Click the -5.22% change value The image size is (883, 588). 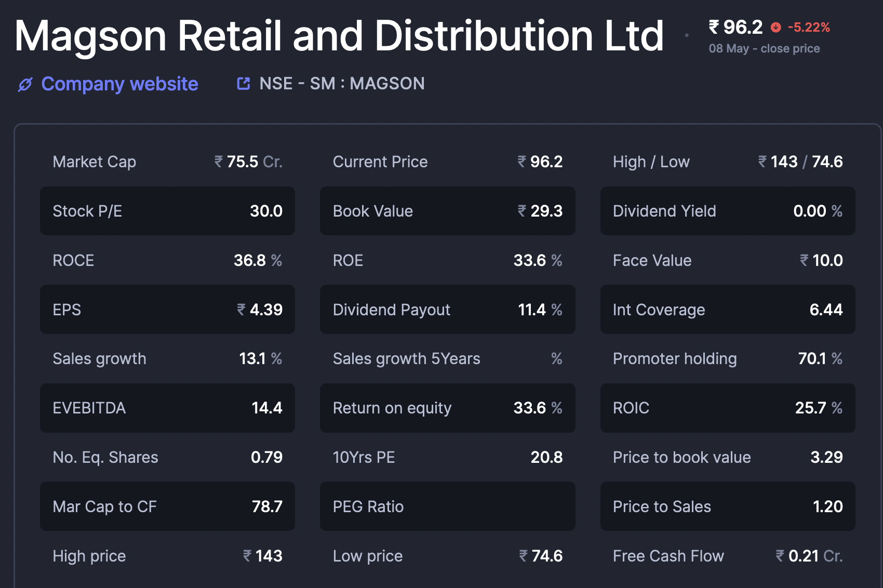click(809, 27)
